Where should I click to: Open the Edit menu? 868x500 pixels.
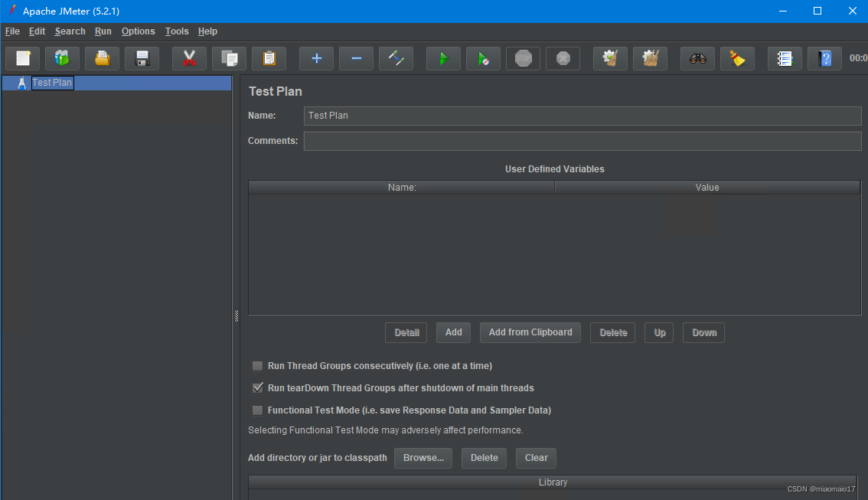click(x=37, y=31)
